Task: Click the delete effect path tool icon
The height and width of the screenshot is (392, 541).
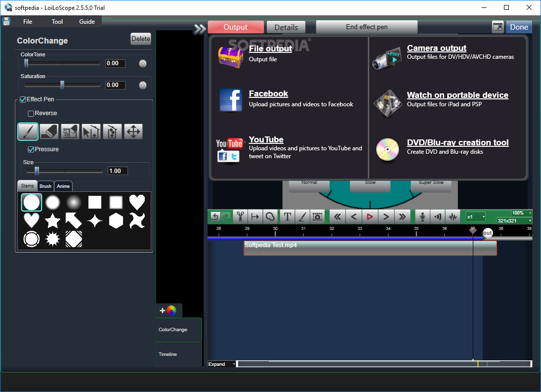Action: 112,131
